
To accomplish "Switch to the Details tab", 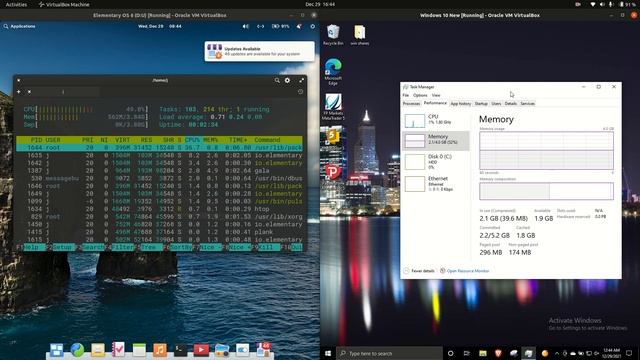I will click(511, 104).
